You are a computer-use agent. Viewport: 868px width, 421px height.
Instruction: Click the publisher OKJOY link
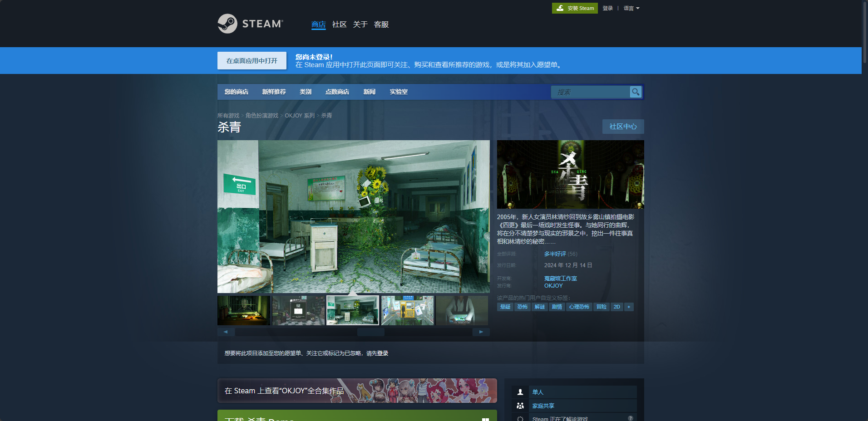pyautogui.click(x=553, y=286)
